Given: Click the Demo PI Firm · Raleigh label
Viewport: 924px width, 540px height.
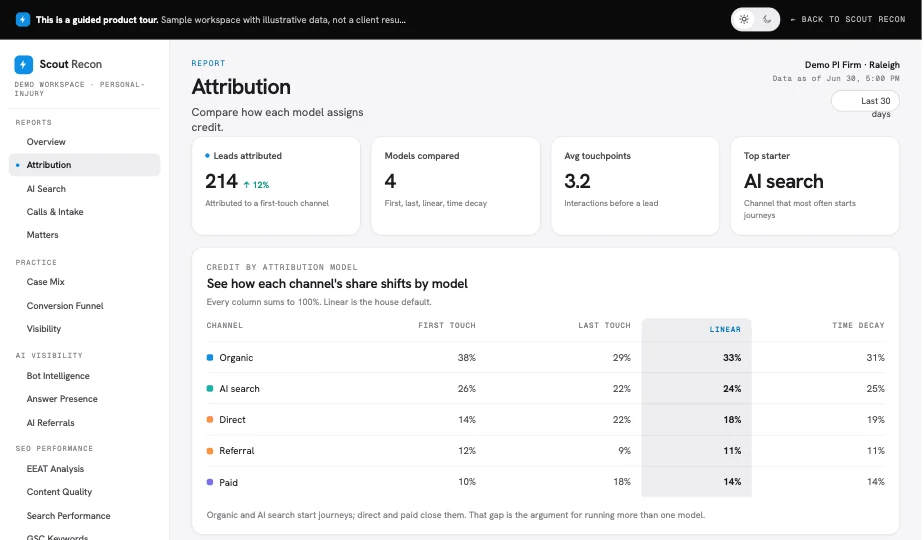Looking at the screenshot, I should pyautogui.click(x=852, y=65).
